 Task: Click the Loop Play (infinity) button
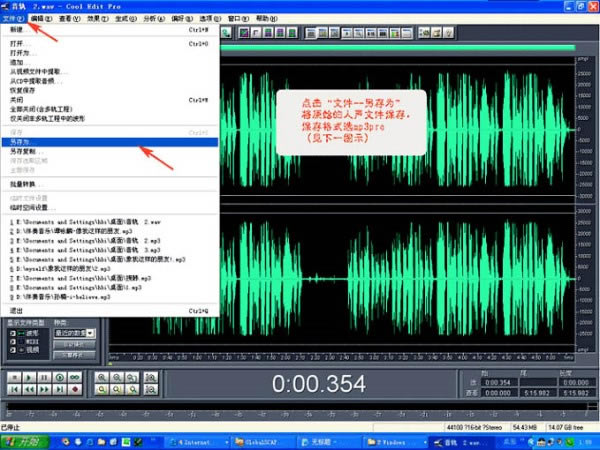76,377
